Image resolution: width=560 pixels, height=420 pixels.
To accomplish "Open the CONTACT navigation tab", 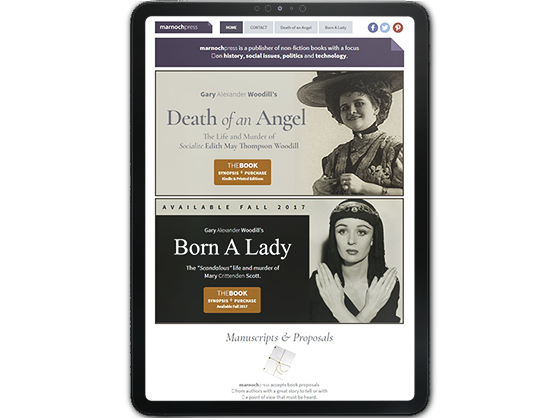I will [259, 28].
